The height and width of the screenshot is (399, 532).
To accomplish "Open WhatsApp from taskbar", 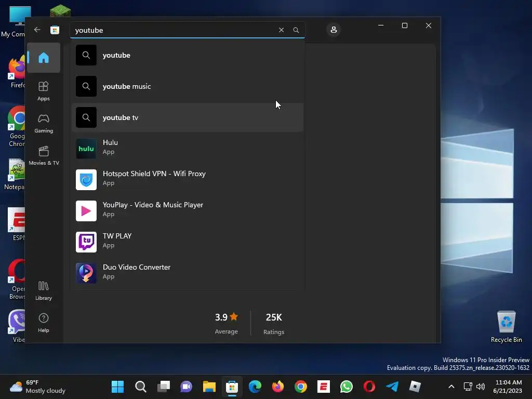I will [347, 387].
